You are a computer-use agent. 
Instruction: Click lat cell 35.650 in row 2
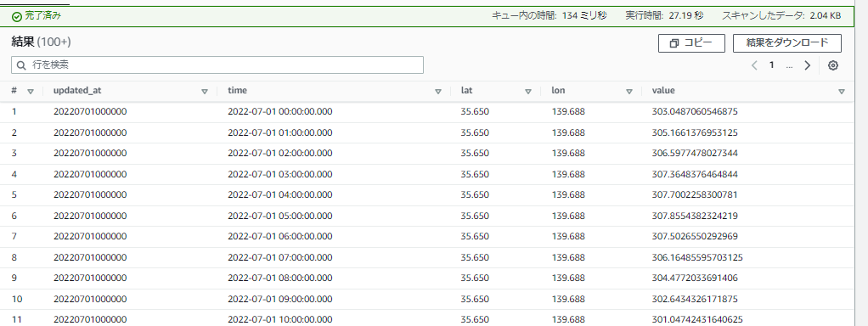pos(475,132)
